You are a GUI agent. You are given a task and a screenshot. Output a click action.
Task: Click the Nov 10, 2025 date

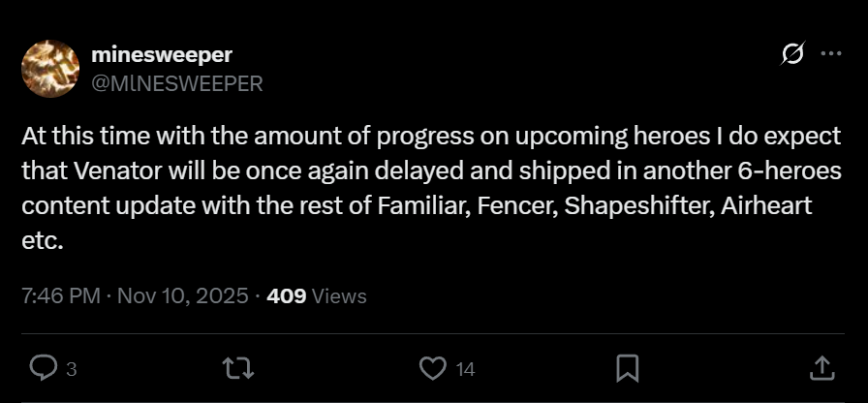click(183, 296)
